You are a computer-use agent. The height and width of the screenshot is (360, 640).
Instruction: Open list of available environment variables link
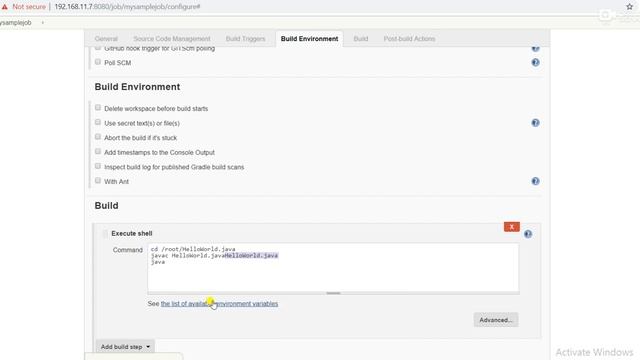tap(219, 304)
